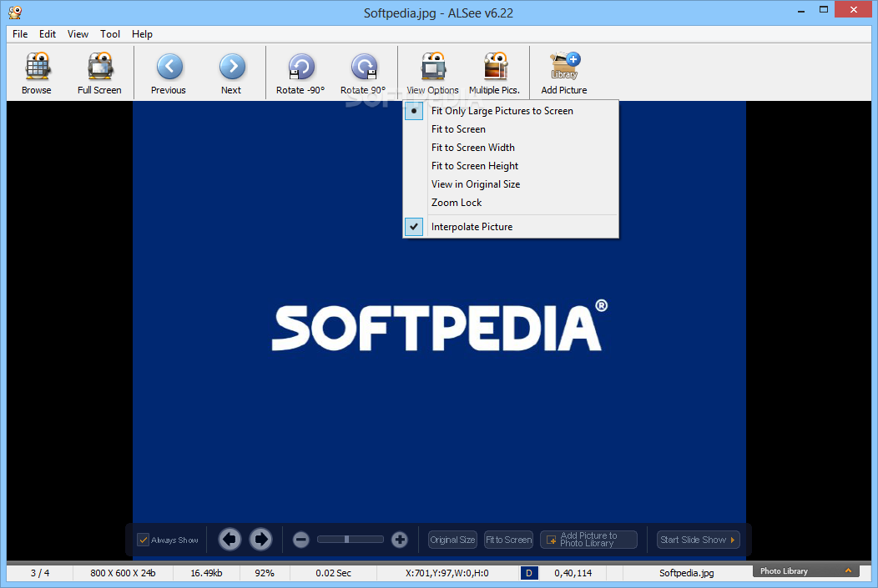Viewport: 878px width, 588px height.
Task: Enable Zoom Lock option
Action: (x=511, y=203)
